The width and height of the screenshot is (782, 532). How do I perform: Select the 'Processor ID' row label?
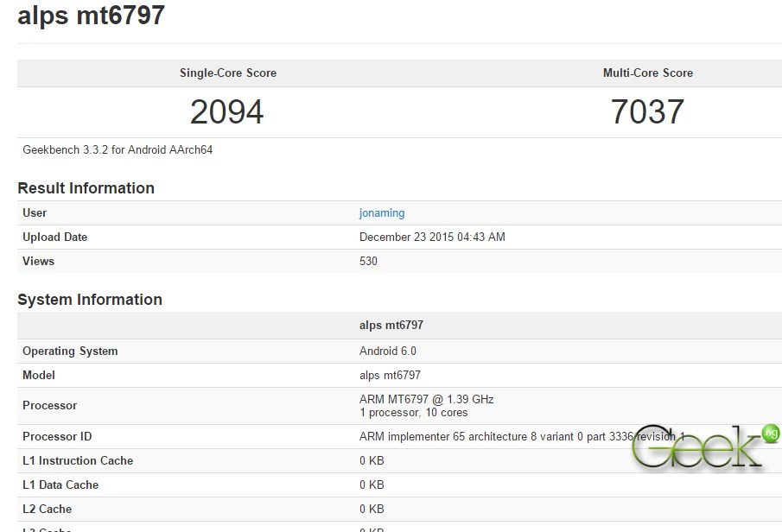[x=57, y=437]
